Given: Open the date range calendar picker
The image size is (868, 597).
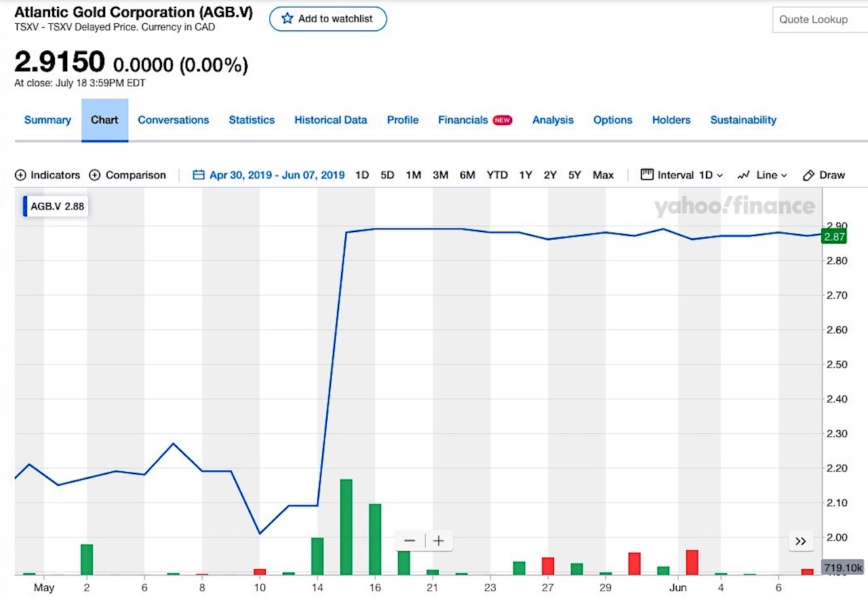Looking at the screenshot, I should click(199, 175).
